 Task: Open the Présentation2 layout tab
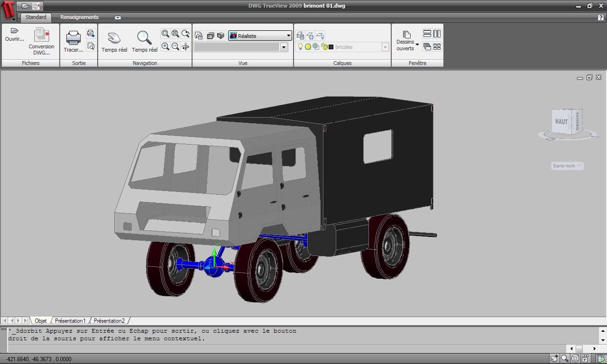tap(109, 321)
